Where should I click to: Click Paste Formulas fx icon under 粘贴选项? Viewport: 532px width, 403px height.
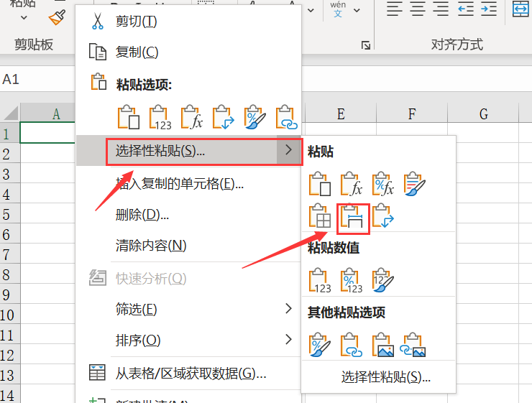click(192, 117)
